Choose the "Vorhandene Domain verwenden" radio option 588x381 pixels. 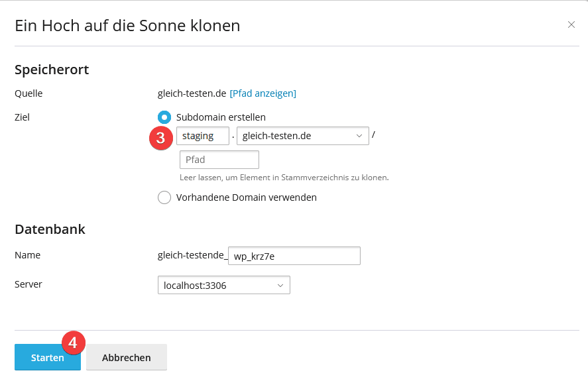pos(164,197)
